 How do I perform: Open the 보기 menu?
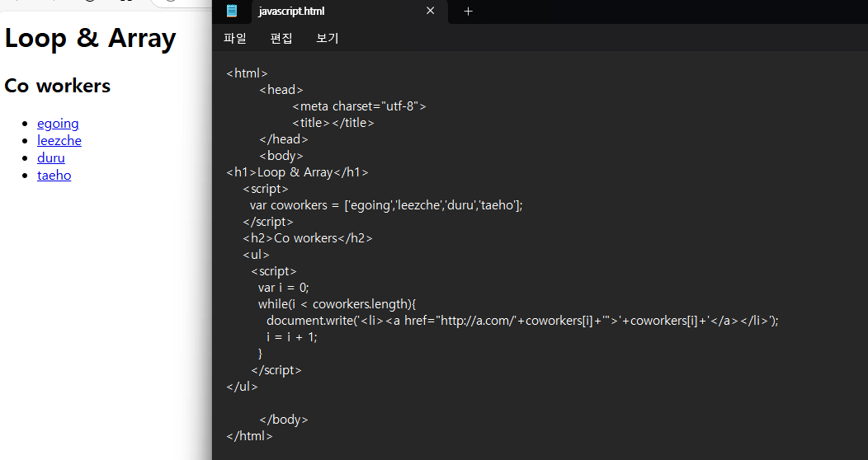(x=328, y=38)
